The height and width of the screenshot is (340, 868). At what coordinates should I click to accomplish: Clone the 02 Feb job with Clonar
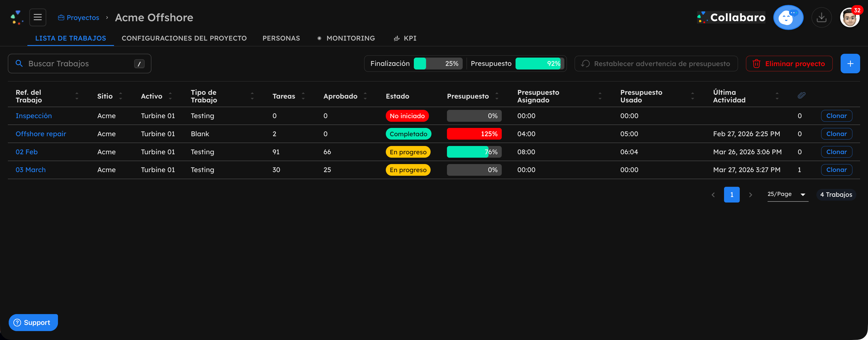click(837, 152)
